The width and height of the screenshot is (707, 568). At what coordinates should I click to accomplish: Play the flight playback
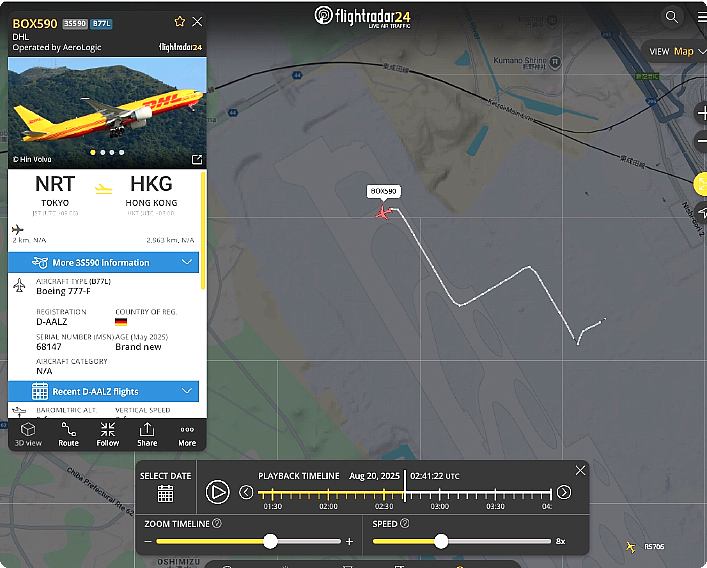[217, 492]
